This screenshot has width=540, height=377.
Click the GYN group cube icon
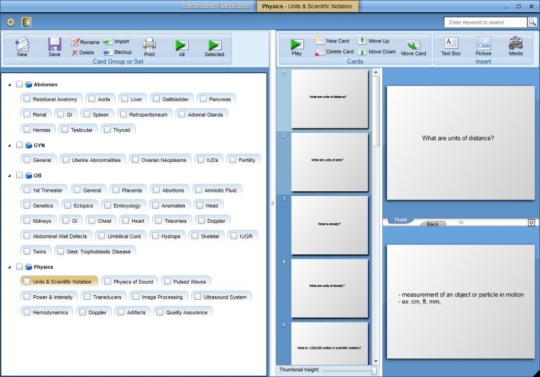(29, 145)
